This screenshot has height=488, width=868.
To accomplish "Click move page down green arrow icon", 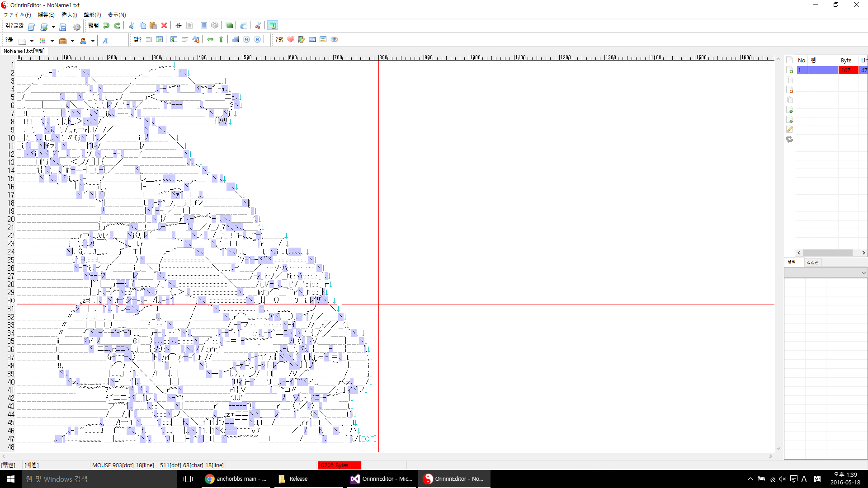I will tap(789, 120).
